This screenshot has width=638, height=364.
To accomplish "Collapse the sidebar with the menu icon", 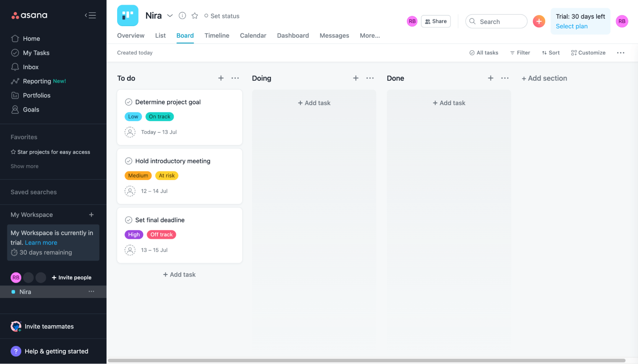I will [90, 15].
